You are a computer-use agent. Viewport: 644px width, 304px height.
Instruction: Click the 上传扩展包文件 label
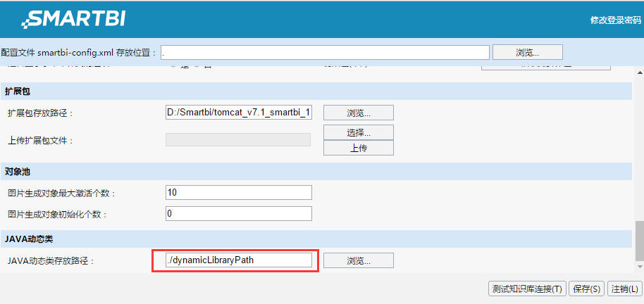(41, 141)
